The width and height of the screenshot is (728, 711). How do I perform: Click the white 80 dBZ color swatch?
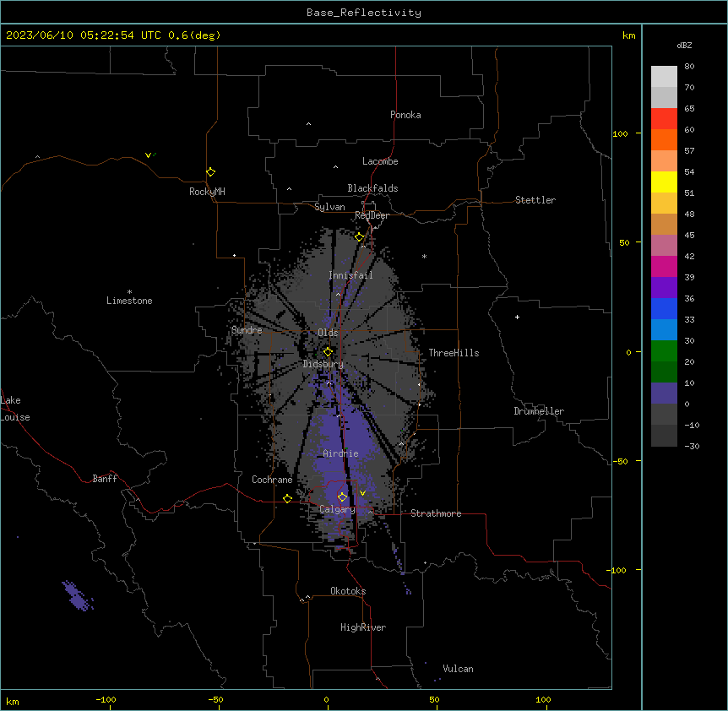click(x=664, y=77)
